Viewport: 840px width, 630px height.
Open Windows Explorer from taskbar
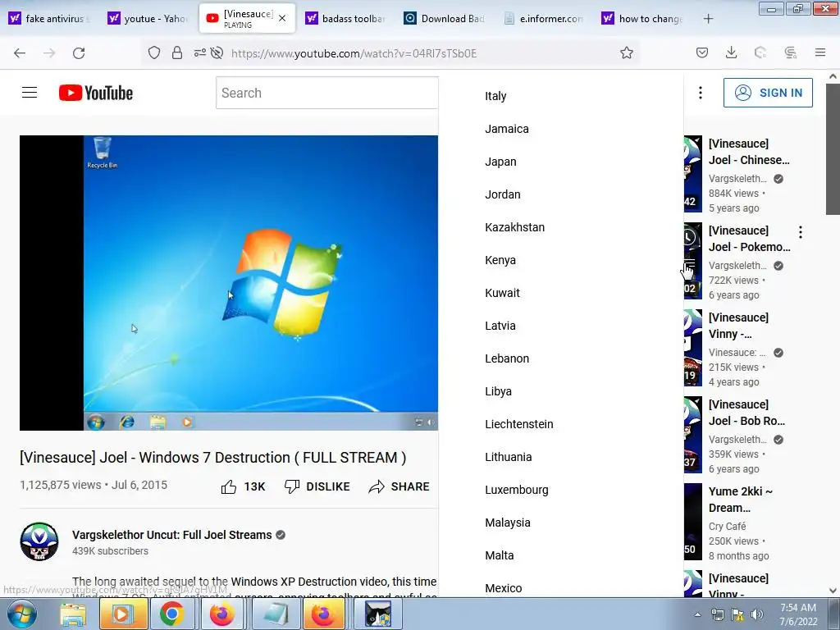click(73, 614)
